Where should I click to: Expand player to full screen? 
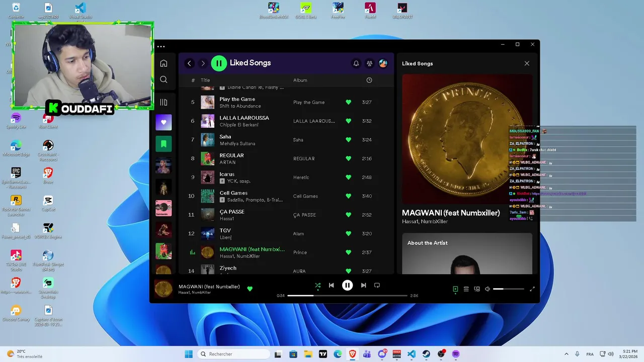(x=532, y=289)
